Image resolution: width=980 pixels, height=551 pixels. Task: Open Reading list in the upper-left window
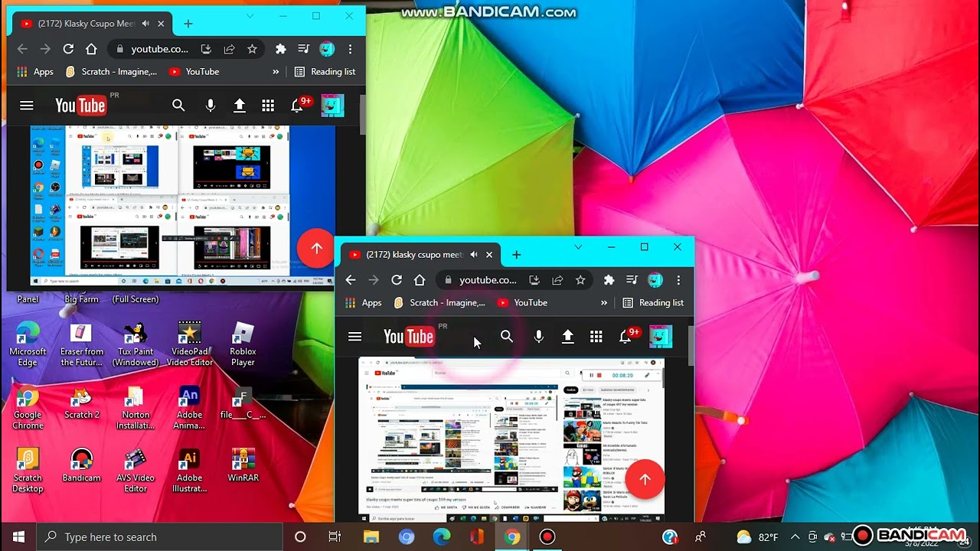(x=325, y=72)
